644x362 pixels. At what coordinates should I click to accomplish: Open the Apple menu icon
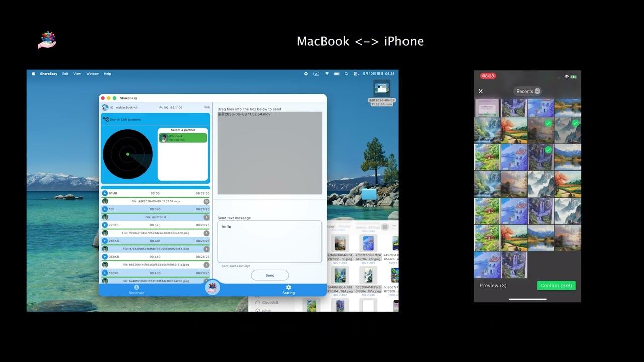[34, 74]
